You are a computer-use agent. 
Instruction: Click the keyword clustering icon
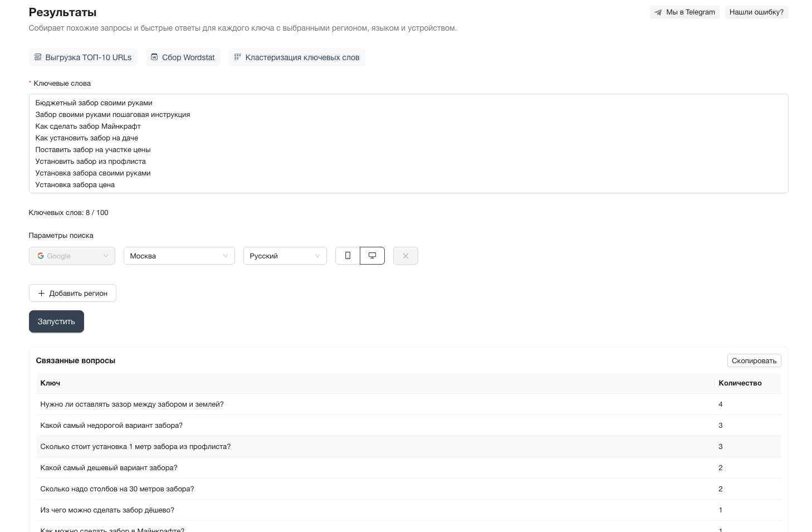(x=237, y=57)
